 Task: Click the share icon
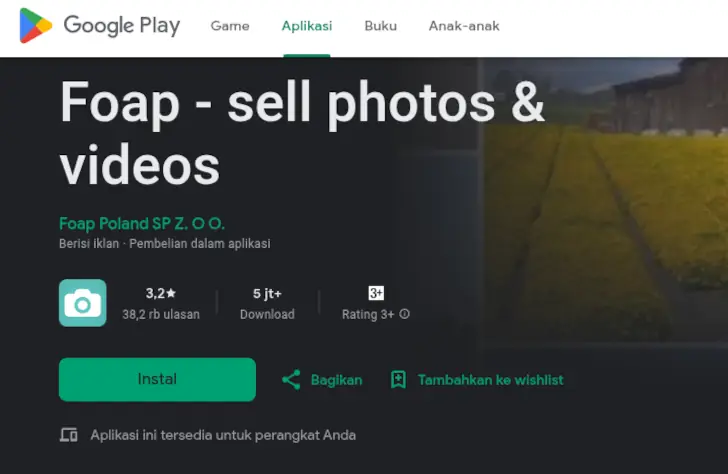tap(291, 380)
